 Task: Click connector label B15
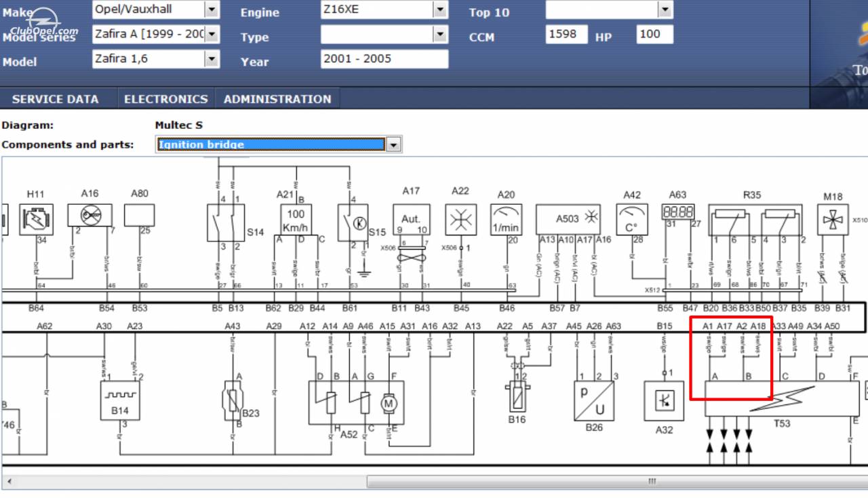(x=665, y=326)
